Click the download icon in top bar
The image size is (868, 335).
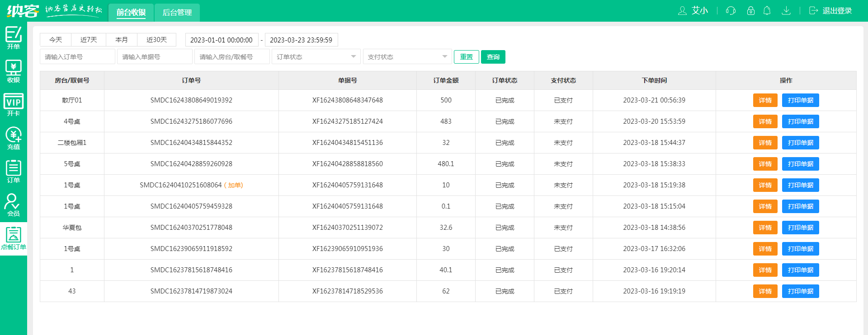click(786, 11)
